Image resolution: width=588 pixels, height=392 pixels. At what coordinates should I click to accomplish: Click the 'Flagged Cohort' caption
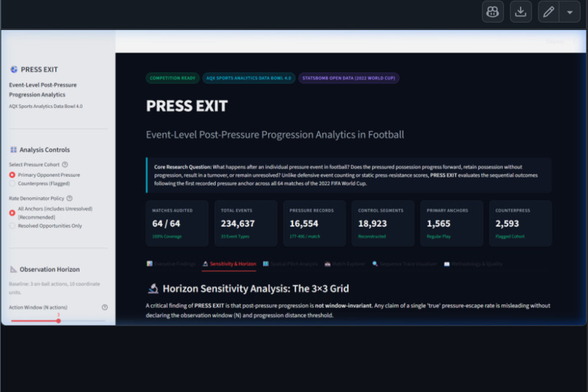(510, 237)
